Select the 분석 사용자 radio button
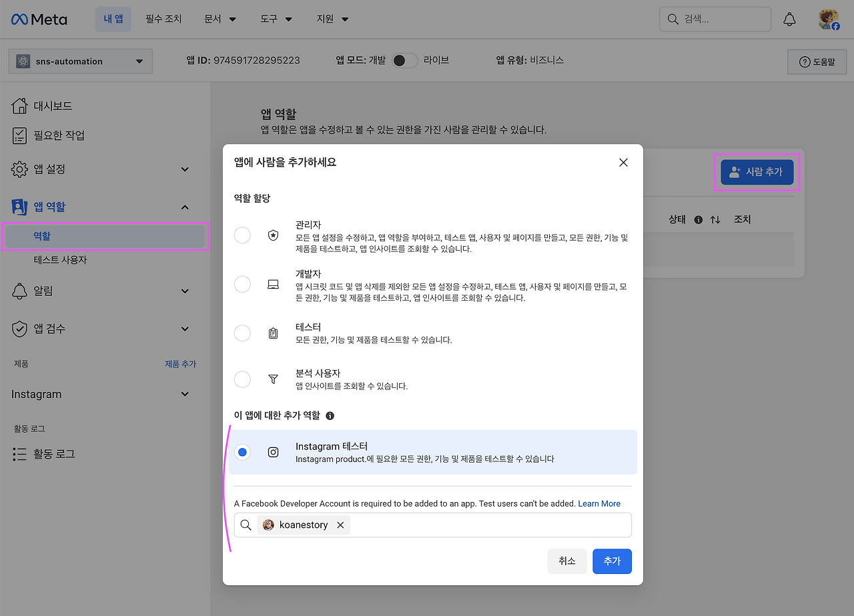854x616 pixels. (x=243, y=379)
